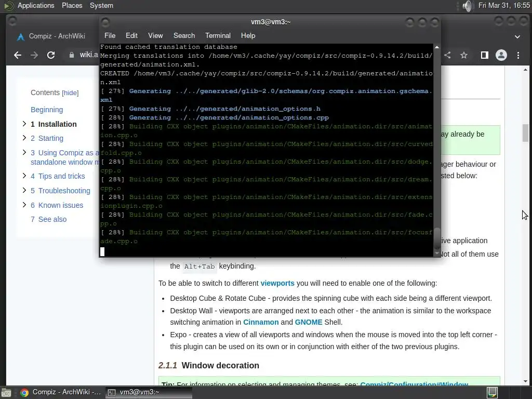Expand the Tips and tricks section
The width and height of the screenshot is (532, 399).
24,176
